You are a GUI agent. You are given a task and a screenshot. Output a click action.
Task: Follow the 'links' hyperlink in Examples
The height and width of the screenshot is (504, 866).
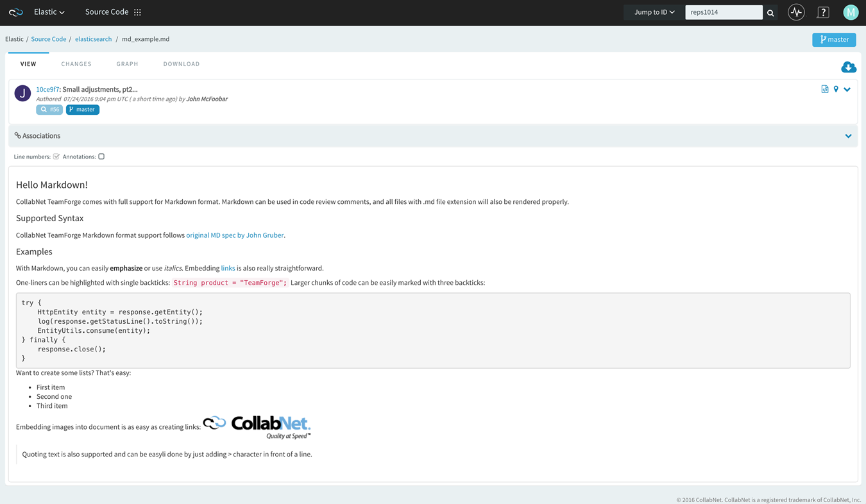tap(228, 268)
